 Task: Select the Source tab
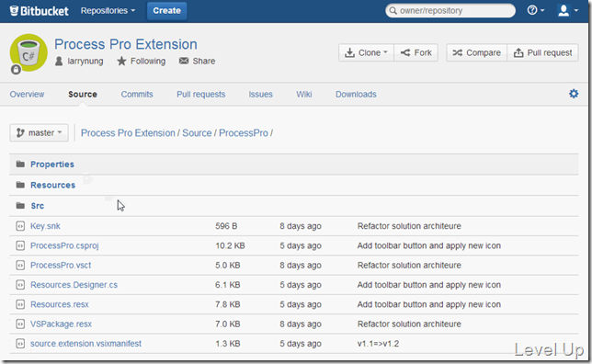(83, 95)
